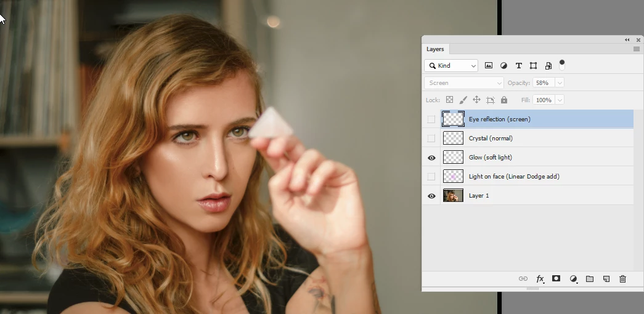
Task: Filter layers by shape layers icon
Action: pyautogui.click(x=533, y=65)
